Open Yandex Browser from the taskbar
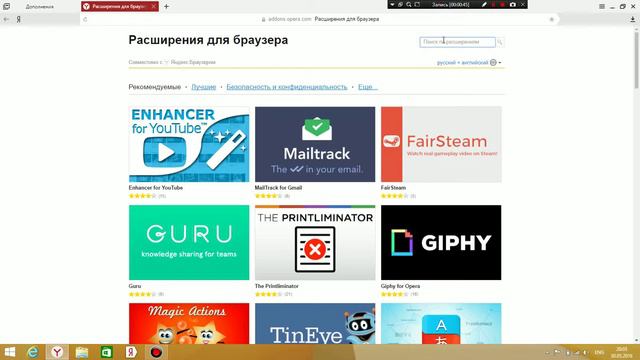Image resolution: width=640 pixels, height=360 pixels. pyautogui.click(x=57, y=352)
